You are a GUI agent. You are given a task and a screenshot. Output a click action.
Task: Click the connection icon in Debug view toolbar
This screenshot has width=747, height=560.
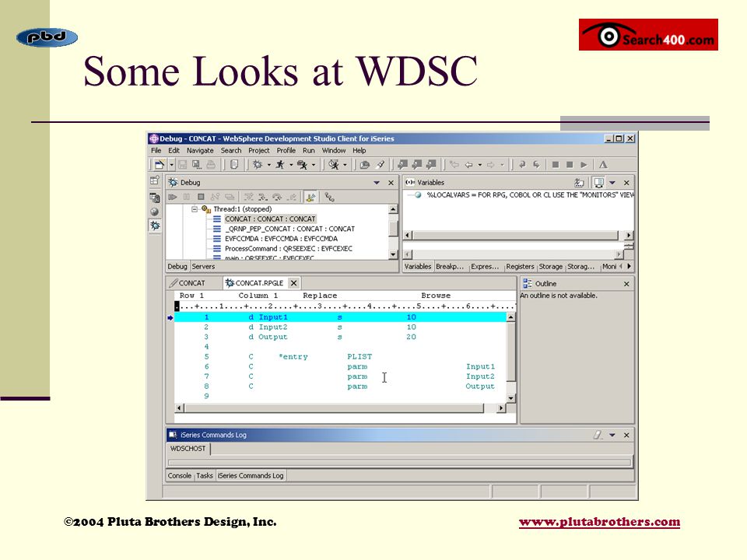[329, 197]
